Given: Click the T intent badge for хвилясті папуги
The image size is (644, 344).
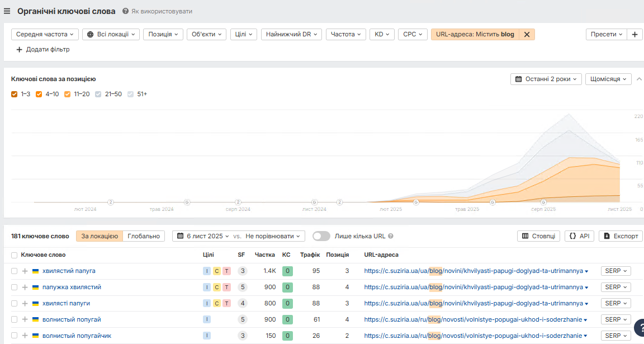Looking at the screenshot, I should 226,303.
